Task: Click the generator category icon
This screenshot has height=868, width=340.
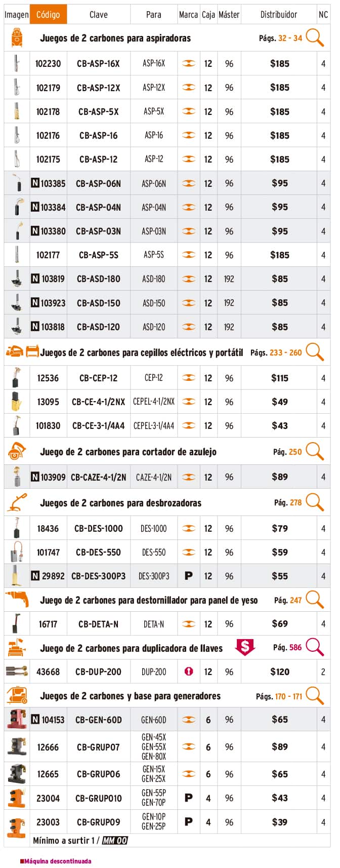Action: pyautogui.click(x=17, y=695)
